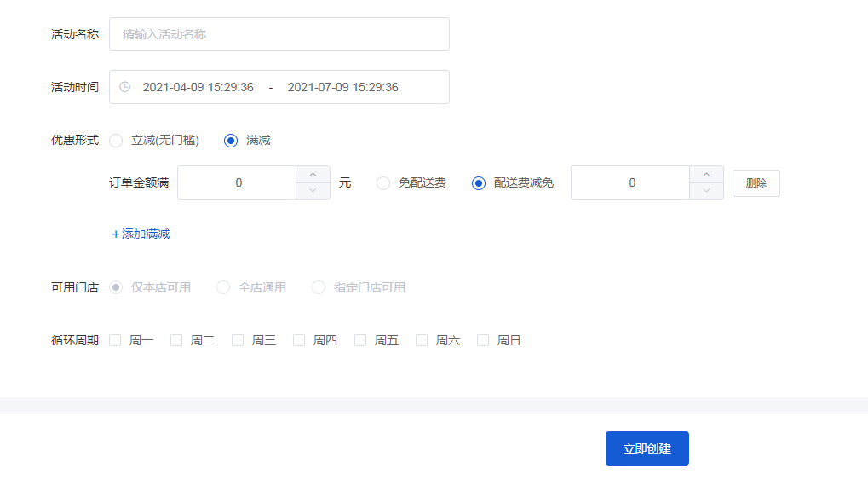Check the 周三 checkbox

pos(238,340)
